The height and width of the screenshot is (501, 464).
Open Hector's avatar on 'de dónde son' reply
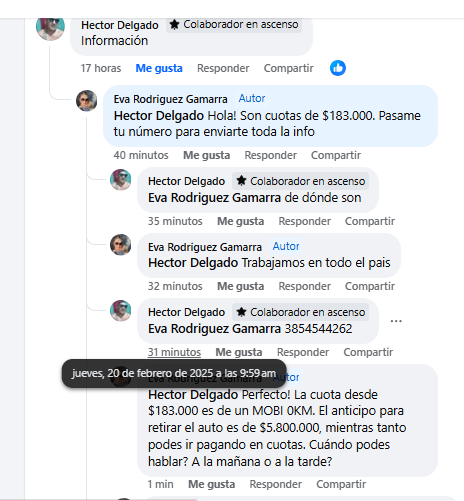[x=121, y=180]
